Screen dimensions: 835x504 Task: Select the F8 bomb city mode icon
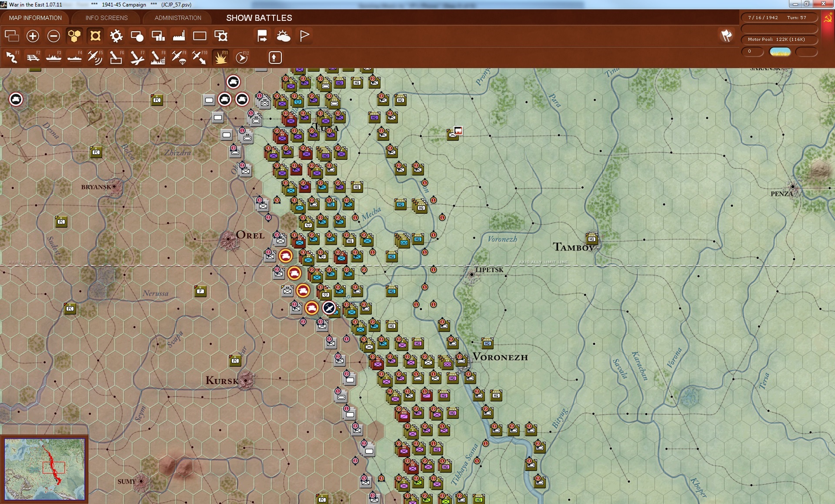pyautogui.click(x=158, y=57)
